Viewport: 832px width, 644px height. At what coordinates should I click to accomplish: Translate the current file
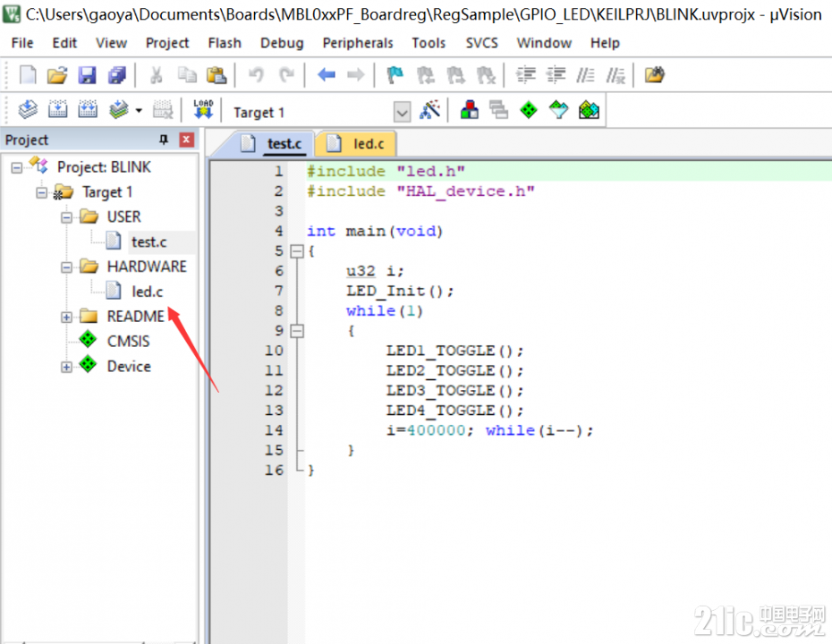pos(28,110)
